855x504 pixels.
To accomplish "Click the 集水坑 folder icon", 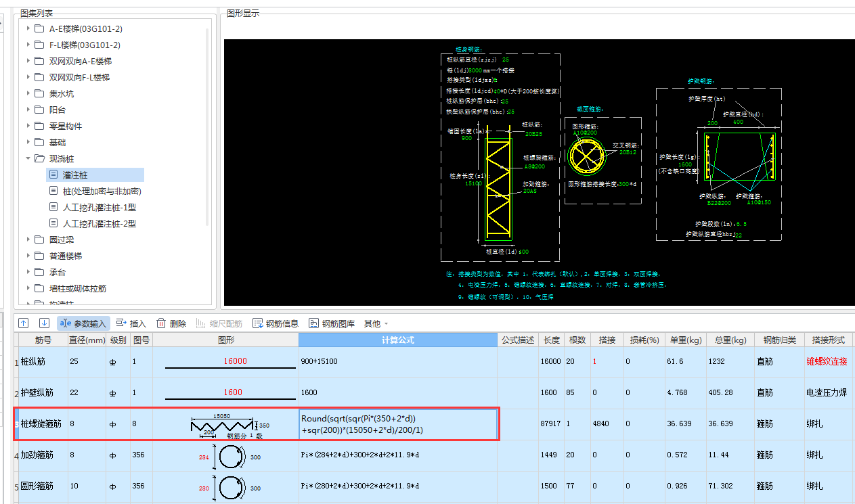I will 39,93.
